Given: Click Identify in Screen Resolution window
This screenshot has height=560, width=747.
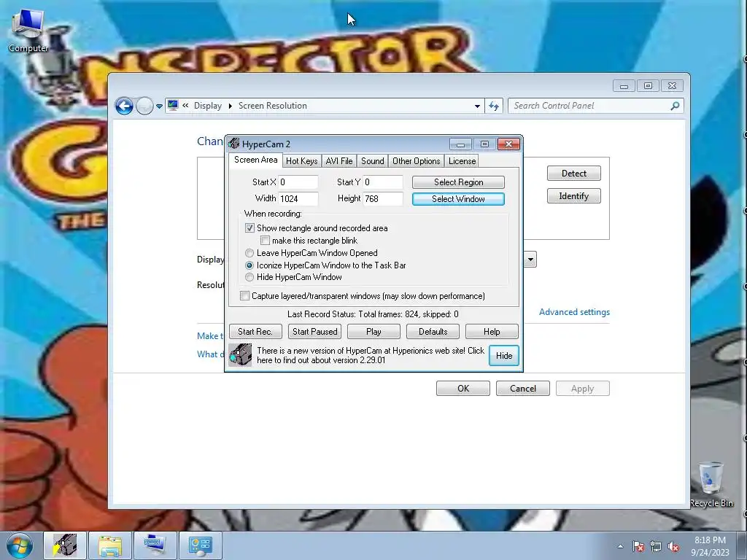Looking at the screenshot, I should [574, 195].
